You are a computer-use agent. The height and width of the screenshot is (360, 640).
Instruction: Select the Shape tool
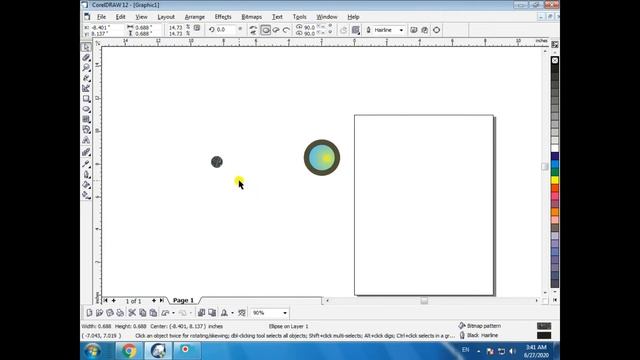86,58
